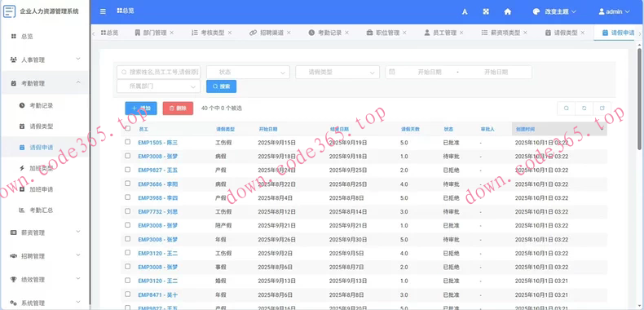Screen dimensions: 644x310
Task: Click the table toolbar search toggle icon
Action: click(x=566, y=108)
